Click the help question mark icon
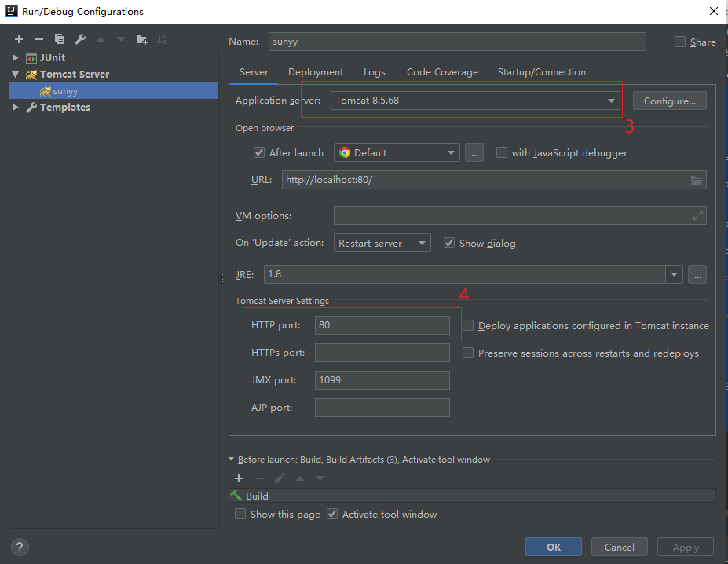The image size is (728, 564). coord(20,548)
